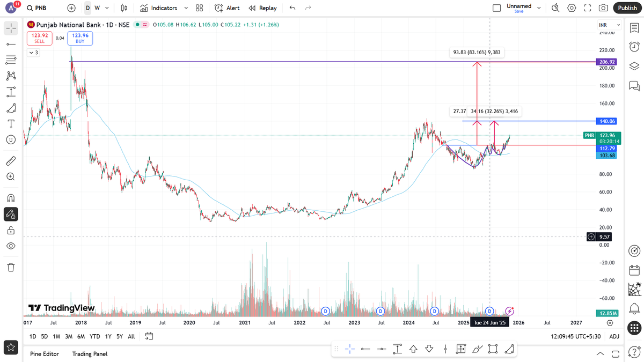Viewport: 644px width, 362px height.
Task: Select the trend line drawing tool
Action: (11, 44)
